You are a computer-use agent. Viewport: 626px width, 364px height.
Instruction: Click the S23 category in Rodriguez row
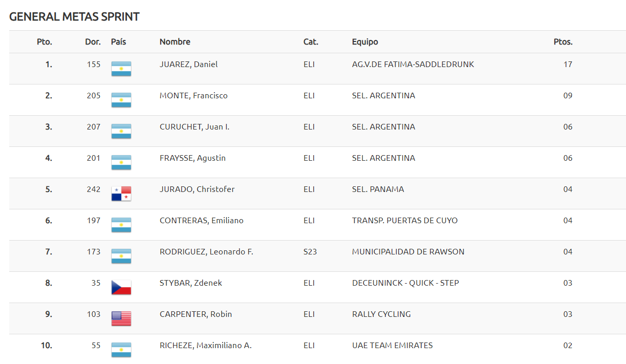pyautogui.click(x=310, y=252)
